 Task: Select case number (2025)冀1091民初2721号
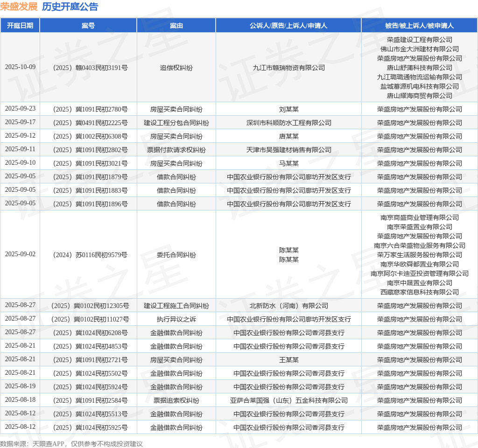(90, 360)
